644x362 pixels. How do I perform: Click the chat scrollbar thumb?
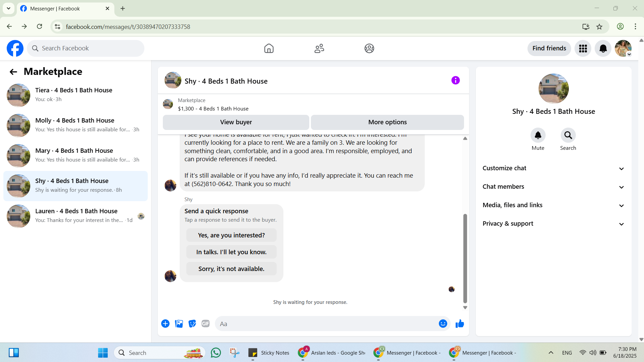(465, 259)
